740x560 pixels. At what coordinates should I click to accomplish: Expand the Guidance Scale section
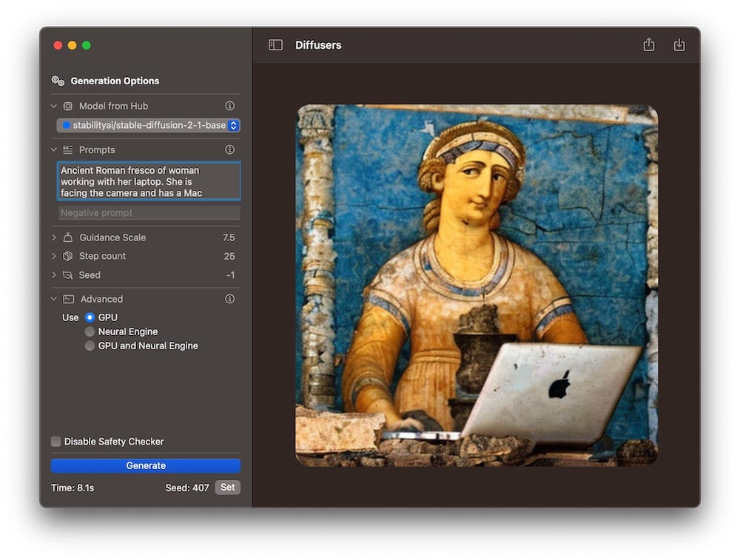(x=53, y=237)
